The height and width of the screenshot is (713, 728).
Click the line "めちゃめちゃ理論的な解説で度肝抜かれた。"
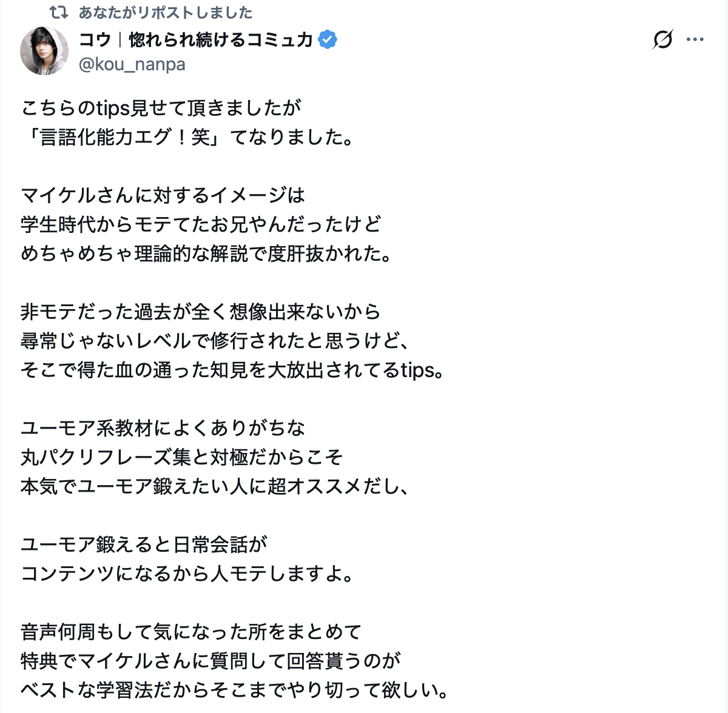(x=207, y=253)
